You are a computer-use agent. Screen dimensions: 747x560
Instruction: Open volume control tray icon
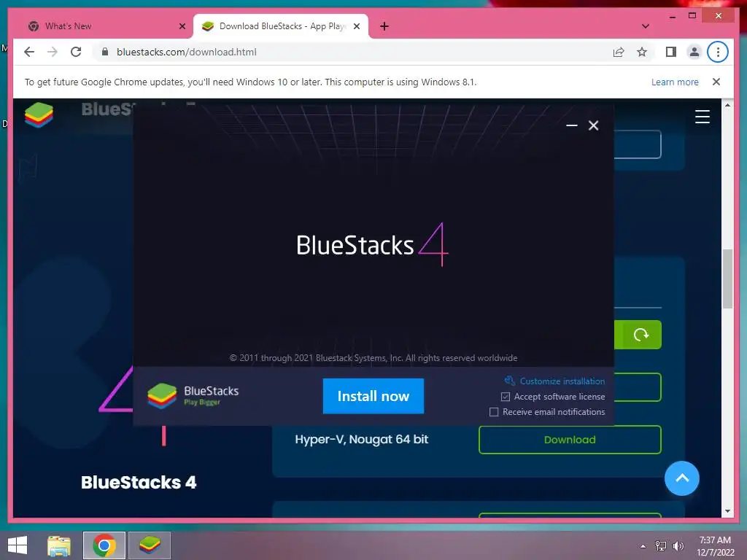tap(678, 546)
